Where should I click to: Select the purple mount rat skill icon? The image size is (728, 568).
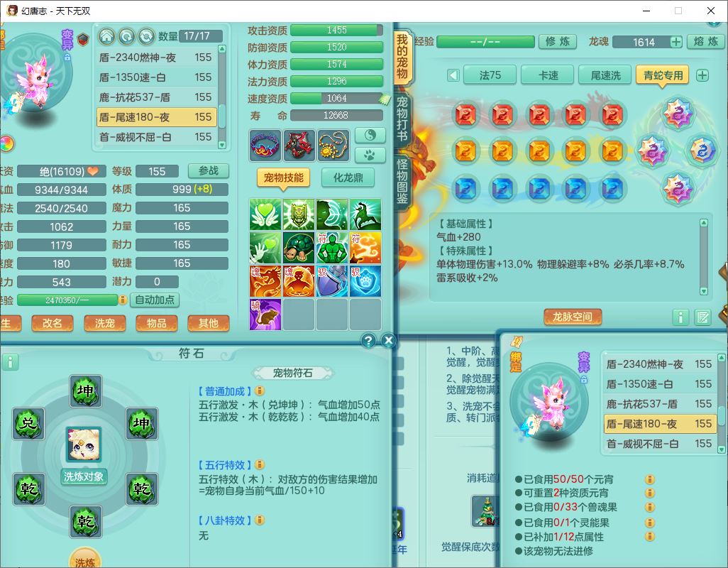click(265, 314)
